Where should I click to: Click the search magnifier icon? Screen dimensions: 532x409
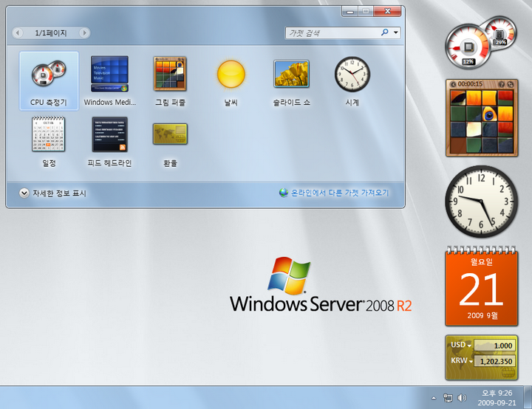point(384,32)
